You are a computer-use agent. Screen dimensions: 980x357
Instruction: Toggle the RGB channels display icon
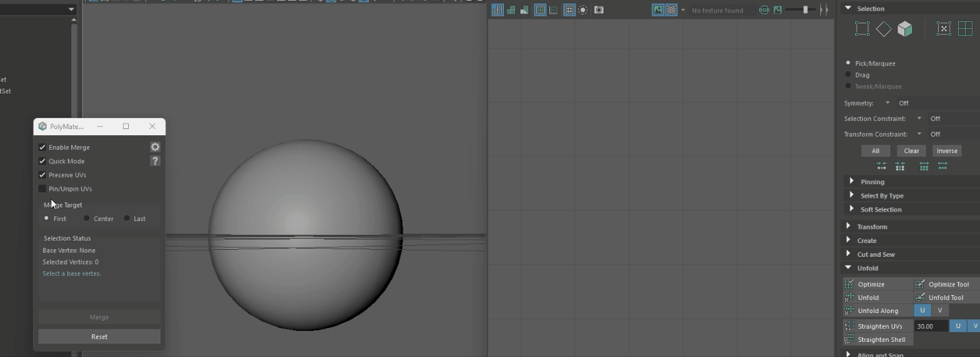pyautogui.click(x=764, y=10)
